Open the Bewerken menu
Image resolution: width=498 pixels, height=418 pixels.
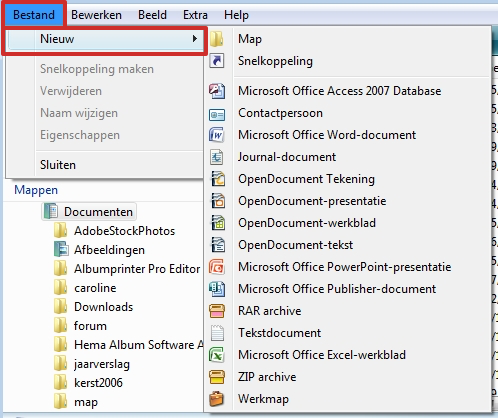coord(96,15)
